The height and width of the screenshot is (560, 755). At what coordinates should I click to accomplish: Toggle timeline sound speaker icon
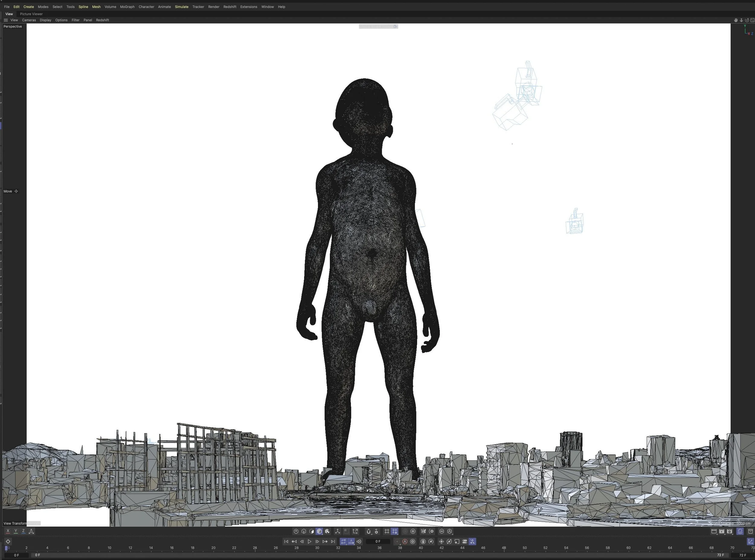pos(359,541)
